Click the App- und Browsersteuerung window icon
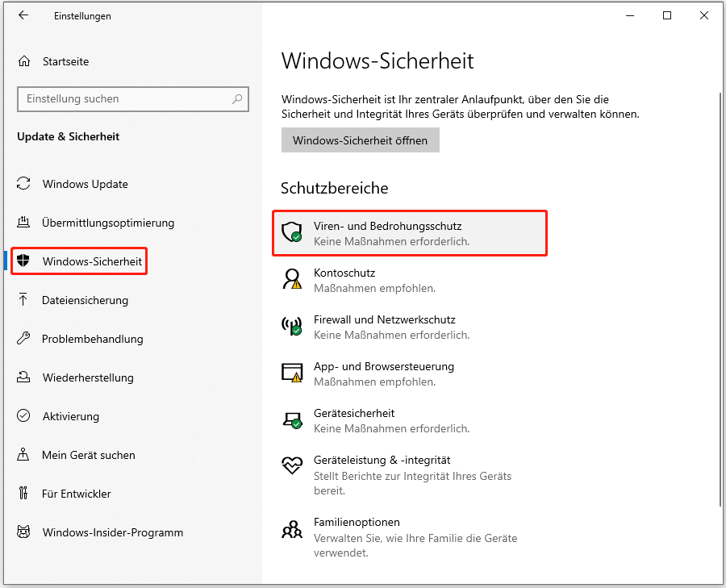The height and width of the screenshot is (588, 726). coord(292,373)
